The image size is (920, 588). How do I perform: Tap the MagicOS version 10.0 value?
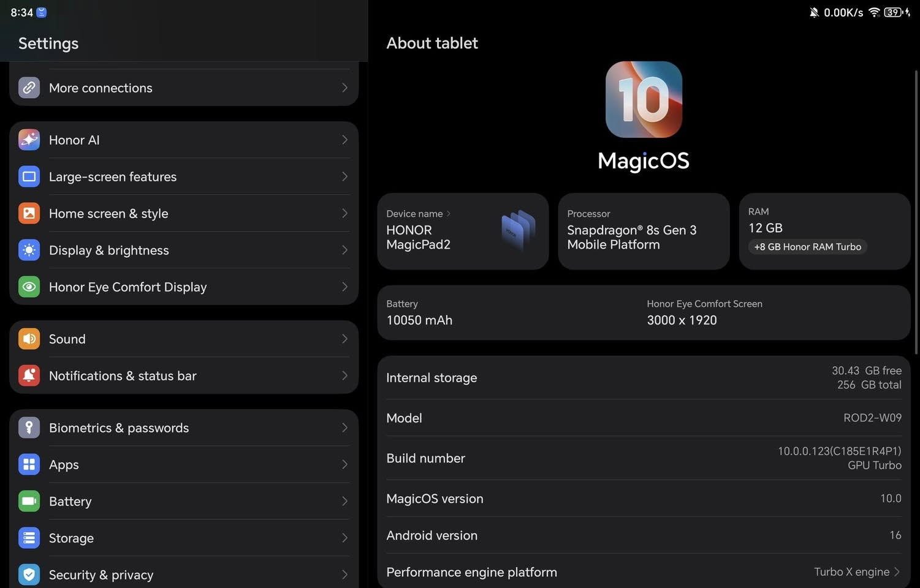[891, 498]
